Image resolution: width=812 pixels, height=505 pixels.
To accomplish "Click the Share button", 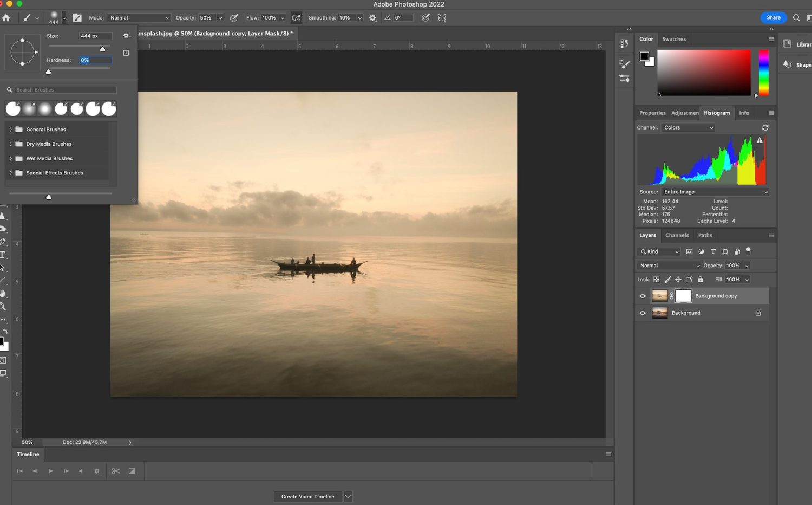I will point(774,18).
